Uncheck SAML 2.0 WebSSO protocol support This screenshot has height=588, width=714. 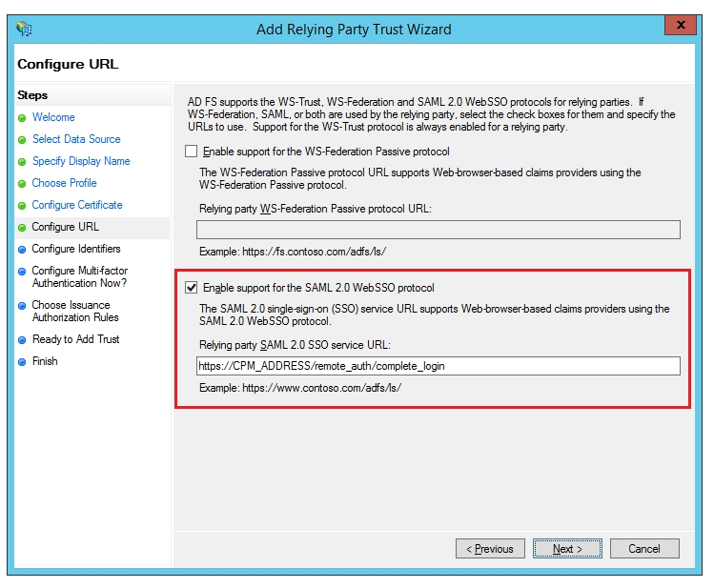pos(192,288)
